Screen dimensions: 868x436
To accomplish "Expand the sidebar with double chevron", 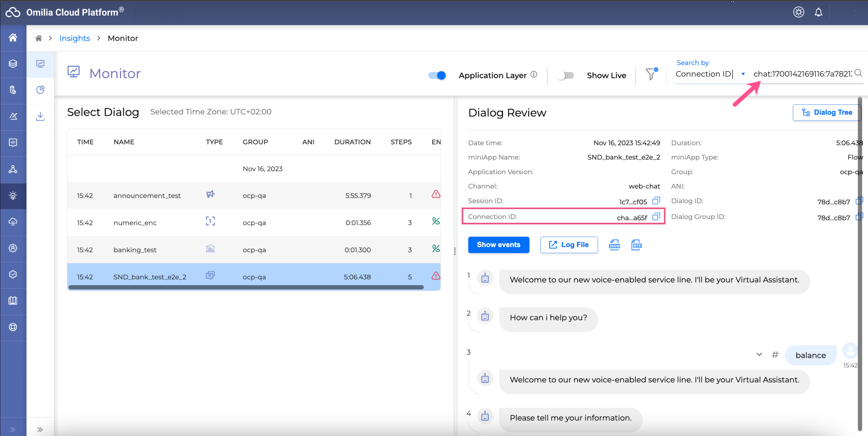I will (40, 429).
